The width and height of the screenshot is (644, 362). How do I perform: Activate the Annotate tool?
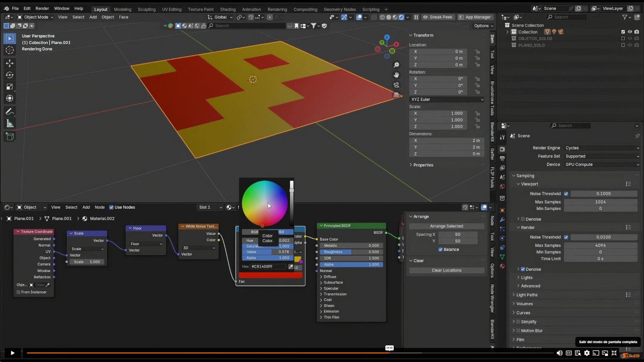pyautogui.click(x=10, y=111)
